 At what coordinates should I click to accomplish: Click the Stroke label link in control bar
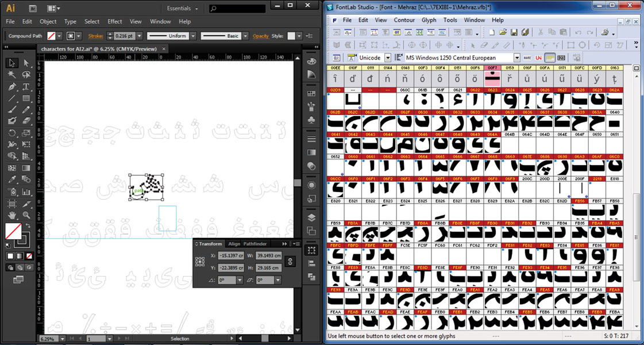(95, 36)
